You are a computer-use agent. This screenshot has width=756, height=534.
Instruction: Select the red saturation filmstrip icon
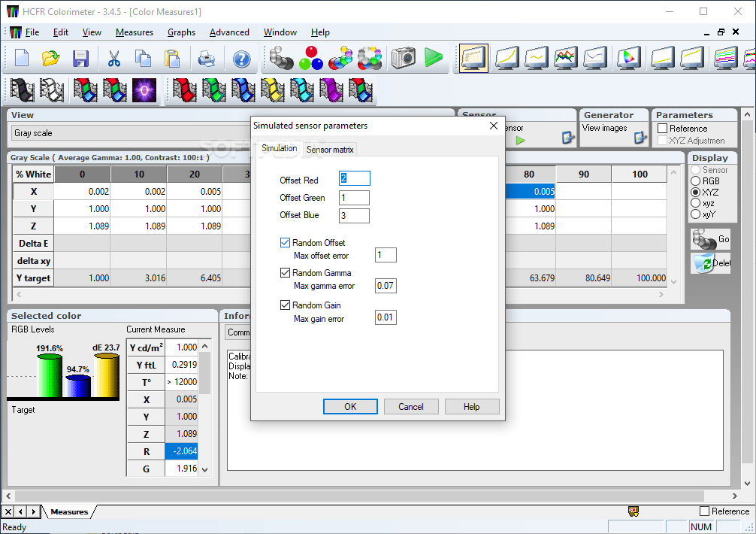coord(186,90)
